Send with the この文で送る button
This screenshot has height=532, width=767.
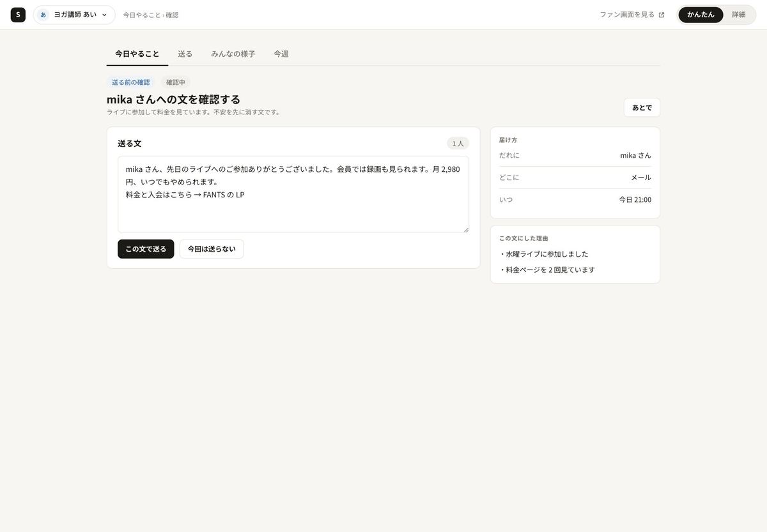coord(146,249)
